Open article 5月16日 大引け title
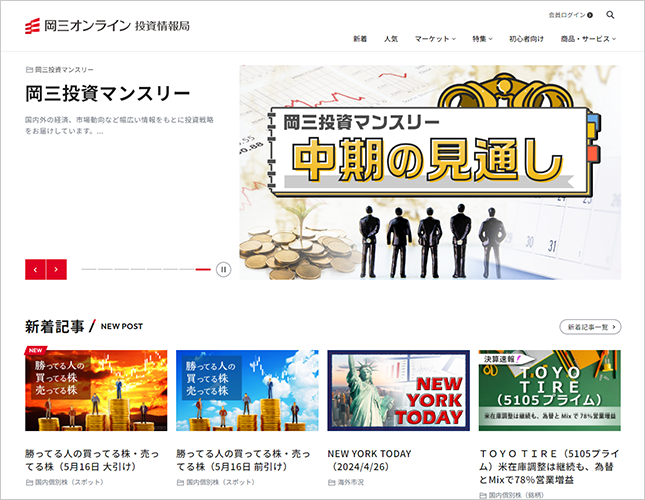The height and width of the screenshot is (500, 645). point(92,460)
